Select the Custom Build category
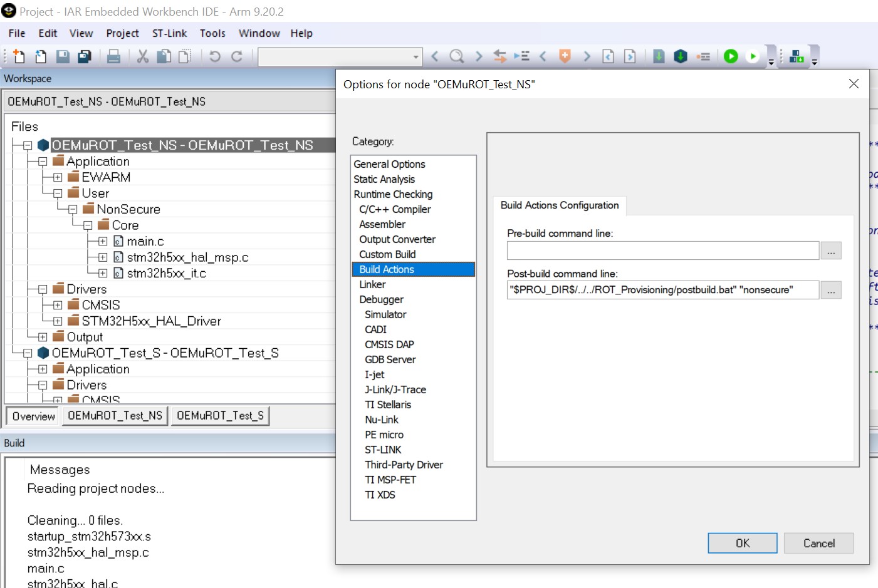Screen dimensions: 878x588 click(387, 254)
